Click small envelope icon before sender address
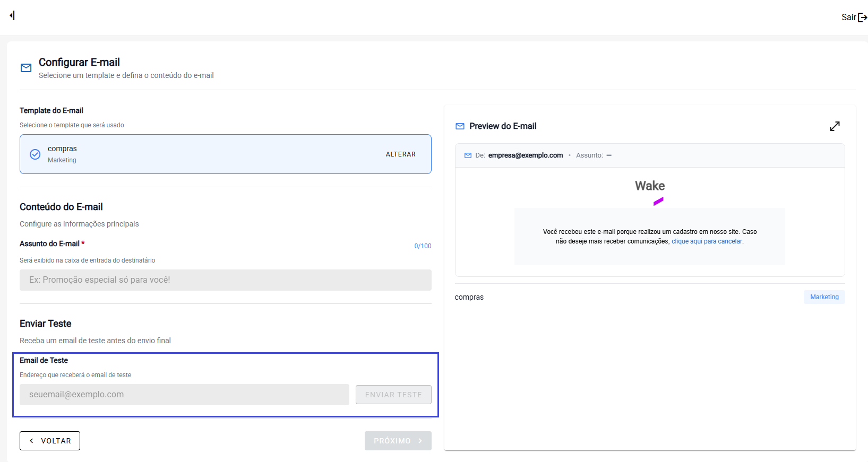 pyautogui.click(x=468, y=155)
